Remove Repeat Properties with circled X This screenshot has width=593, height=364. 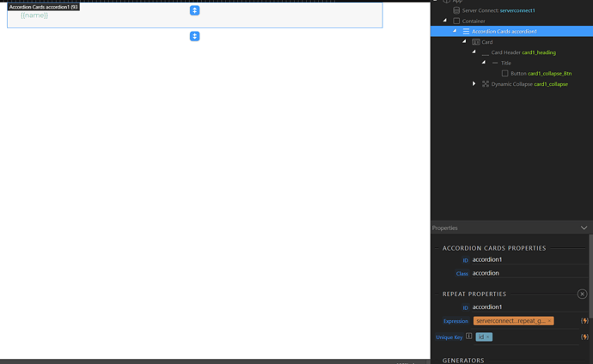point(582,294)
